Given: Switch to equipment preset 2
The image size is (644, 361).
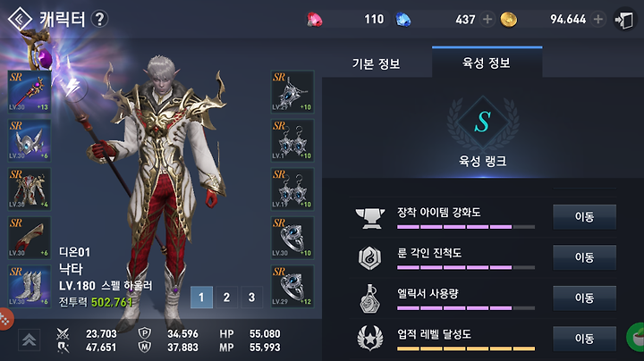Looking at the screenshot, I should coord(226,297).
